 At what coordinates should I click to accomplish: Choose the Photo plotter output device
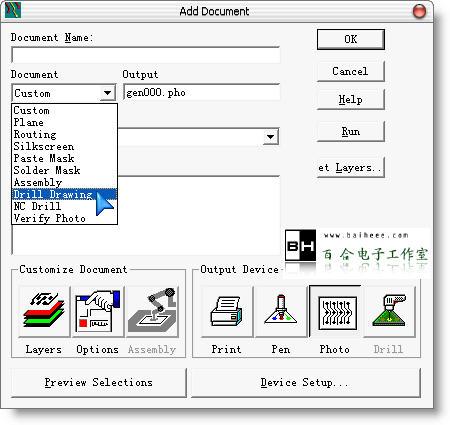click(336, 311)
